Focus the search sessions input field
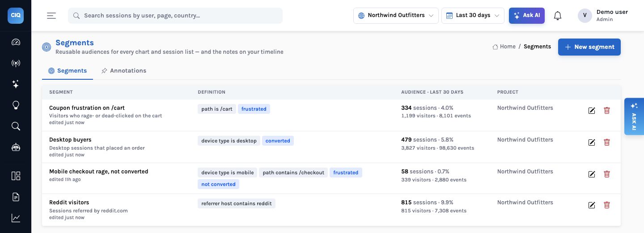 [175, 16]
